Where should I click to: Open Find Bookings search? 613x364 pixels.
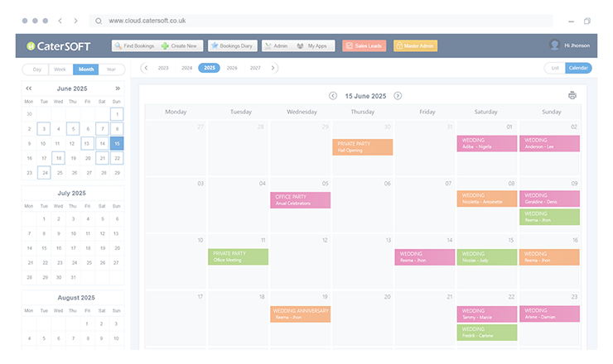click(134, 46)
